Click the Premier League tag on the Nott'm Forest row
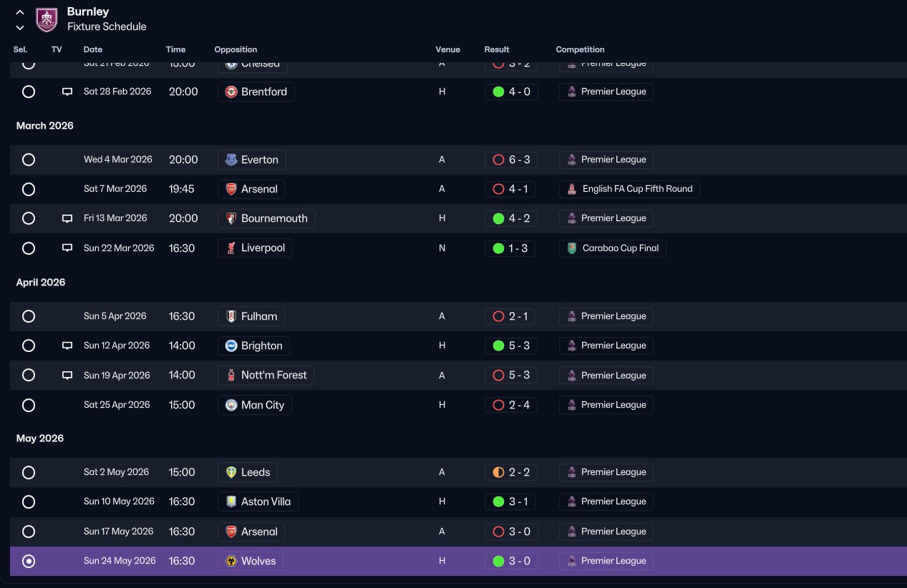The image size is (907, 588). click(x=606, y=375)
